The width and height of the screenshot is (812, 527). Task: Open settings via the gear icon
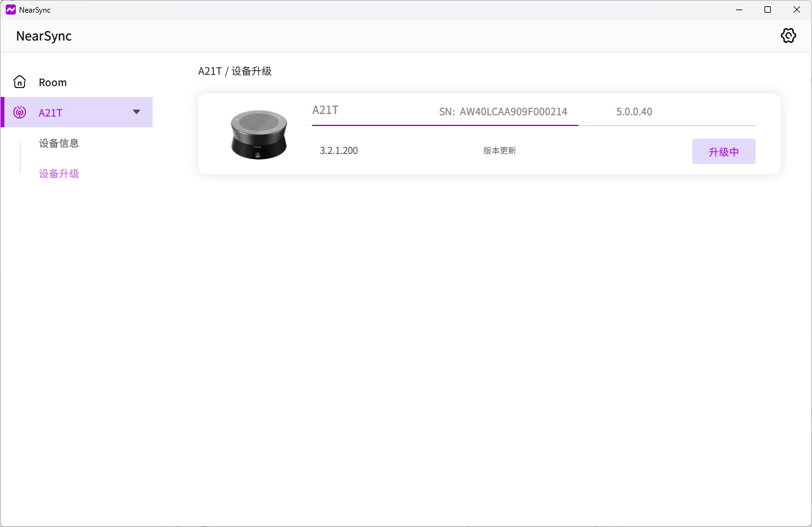(788, 35)
